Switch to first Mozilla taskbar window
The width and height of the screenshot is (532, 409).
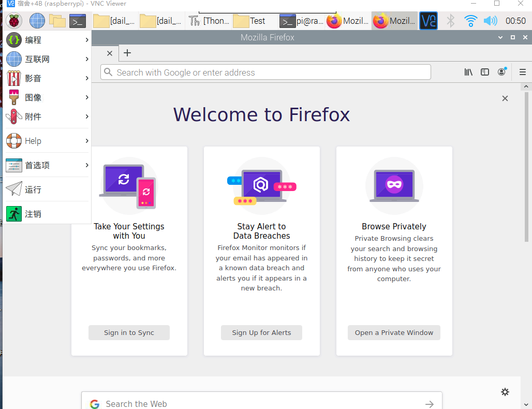[x=348, y=21]
